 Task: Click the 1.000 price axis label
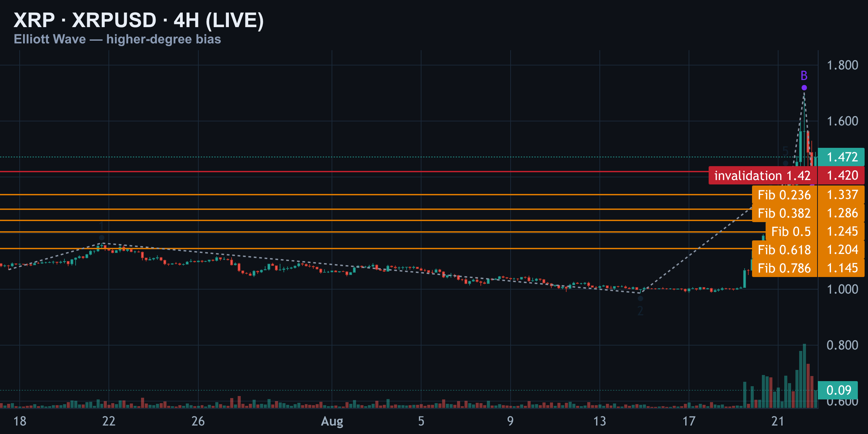click(842, 289)
